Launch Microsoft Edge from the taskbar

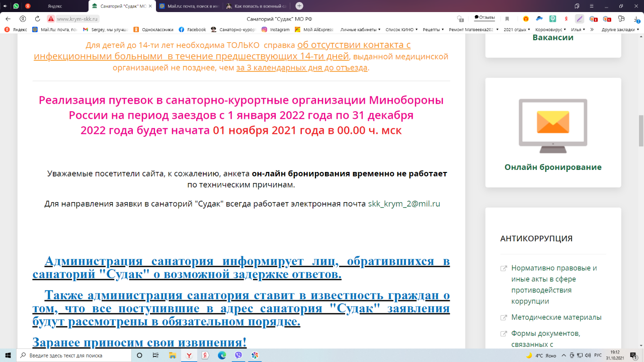(x=222, y=355)
